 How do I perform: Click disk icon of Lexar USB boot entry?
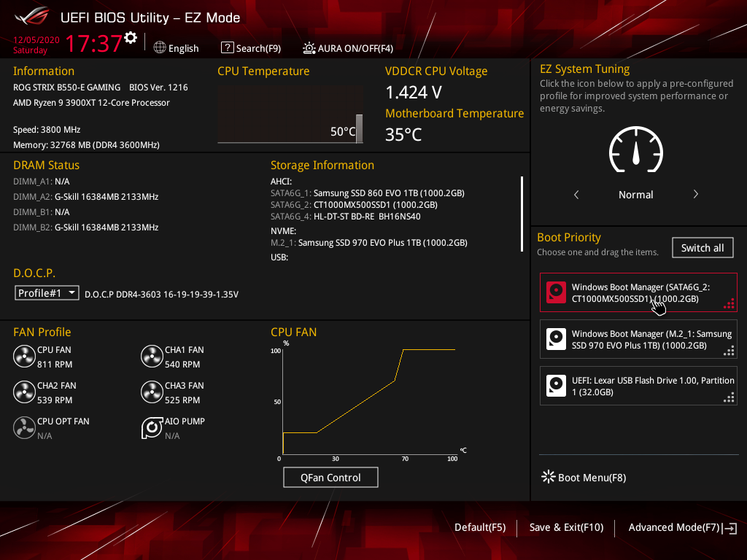[x=556, y=386]
